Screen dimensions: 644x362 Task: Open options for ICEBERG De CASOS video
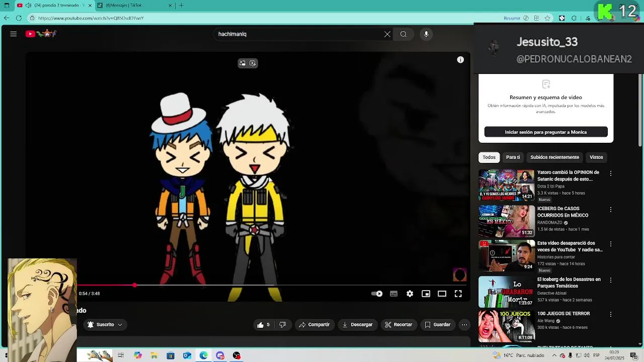coord(611,210)
